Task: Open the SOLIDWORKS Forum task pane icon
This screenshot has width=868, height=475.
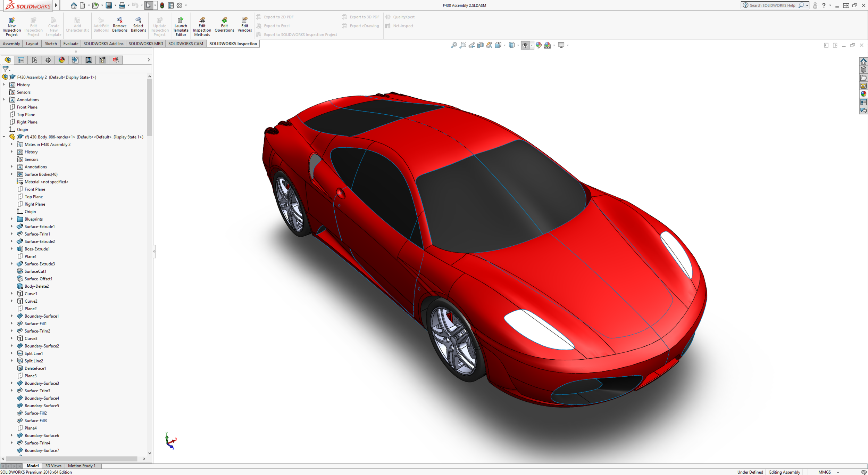Action: click(x=863, y=110)
